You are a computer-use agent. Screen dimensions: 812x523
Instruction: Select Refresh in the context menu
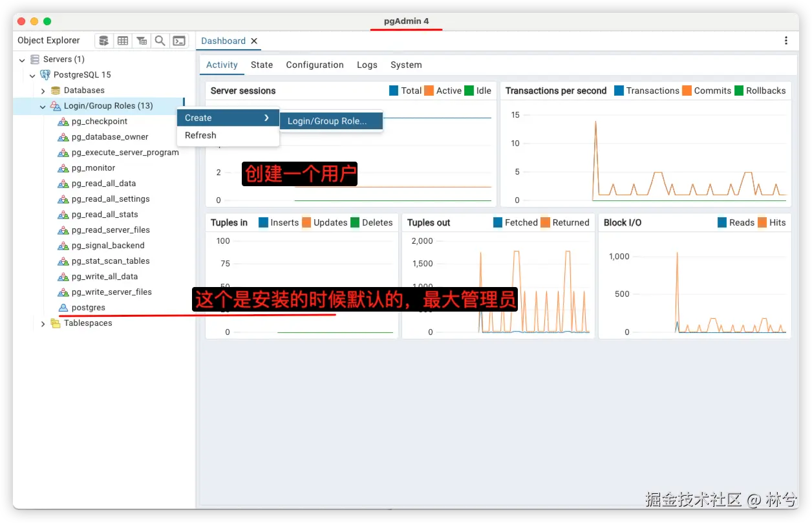pos(228,135)
